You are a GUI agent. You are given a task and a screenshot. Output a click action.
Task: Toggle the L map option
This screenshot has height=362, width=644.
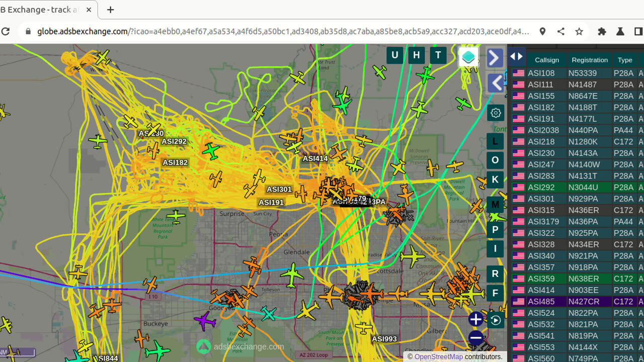click(x=495, y=141)
